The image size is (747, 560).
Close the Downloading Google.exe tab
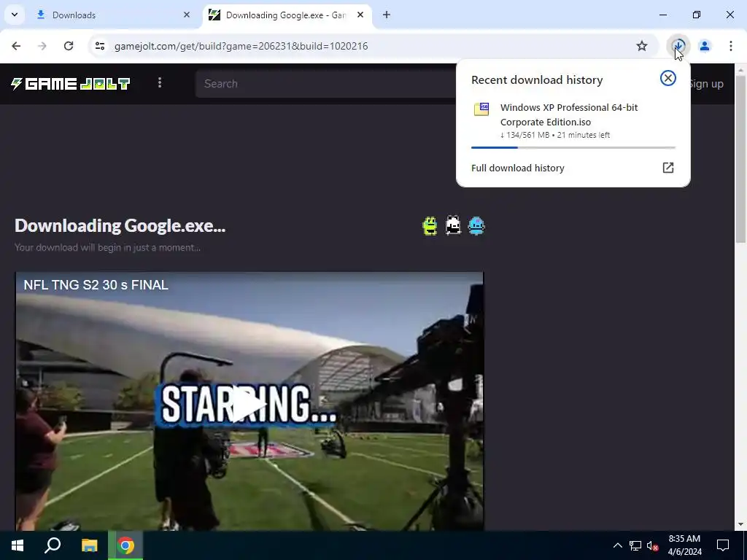tap(360, 15)
